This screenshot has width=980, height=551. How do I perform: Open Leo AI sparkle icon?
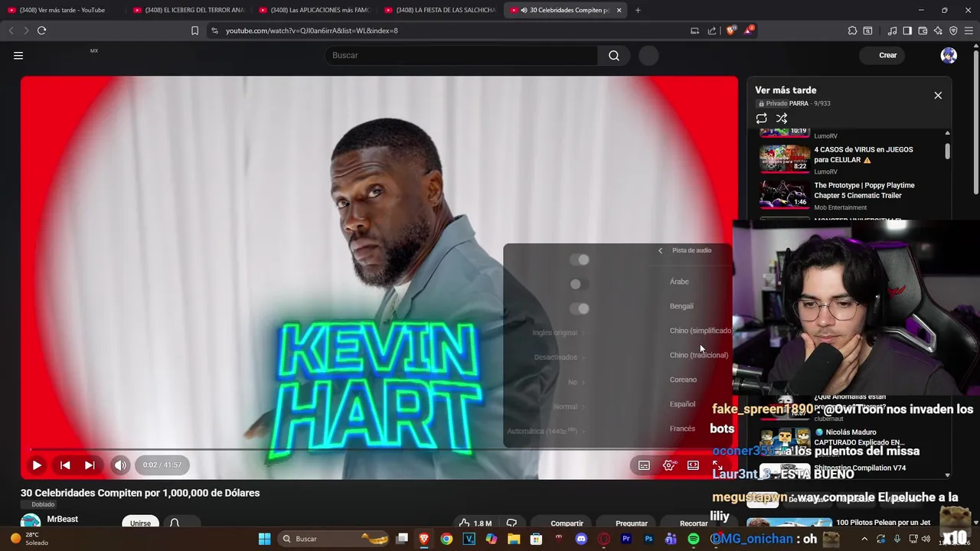[x=938, y=31]
